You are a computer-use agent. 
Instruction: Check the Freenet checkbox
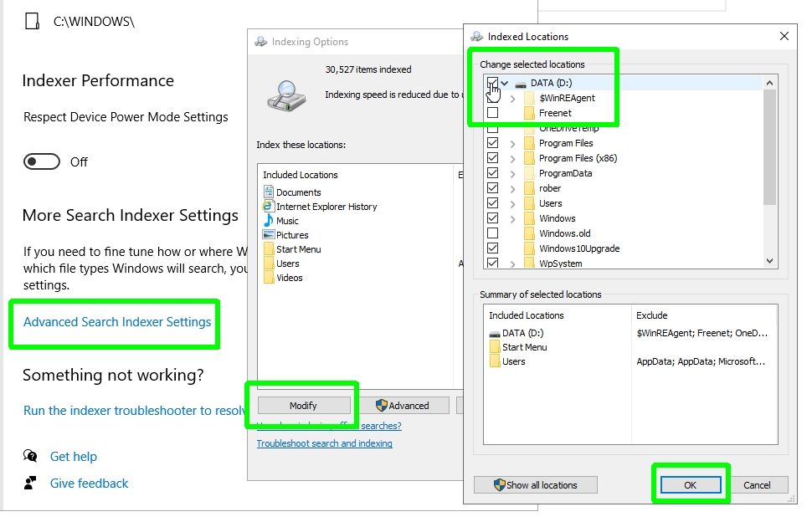coord(493,113)
